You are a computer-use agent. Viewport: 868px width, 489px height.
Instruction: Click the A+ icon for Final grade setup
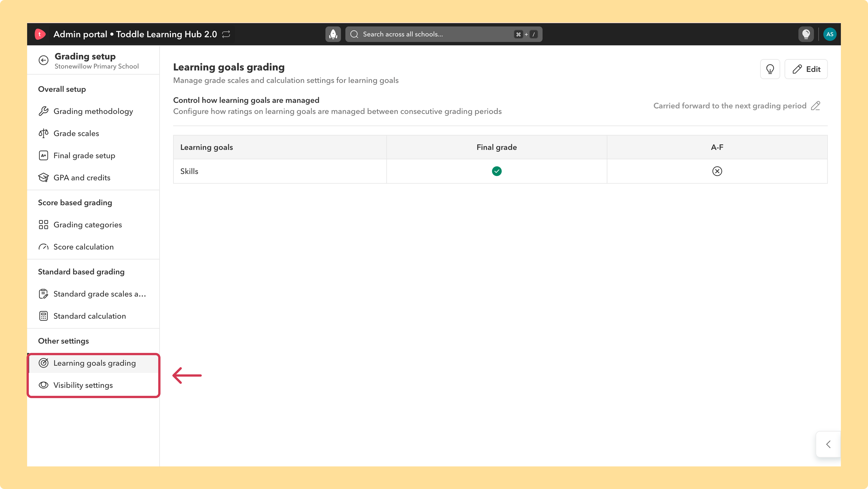pos(44,156)
